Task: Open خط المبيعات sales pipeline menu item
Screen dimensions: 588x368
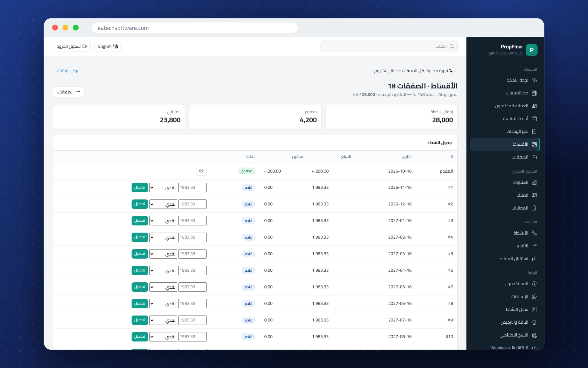Action: point(505,93)
